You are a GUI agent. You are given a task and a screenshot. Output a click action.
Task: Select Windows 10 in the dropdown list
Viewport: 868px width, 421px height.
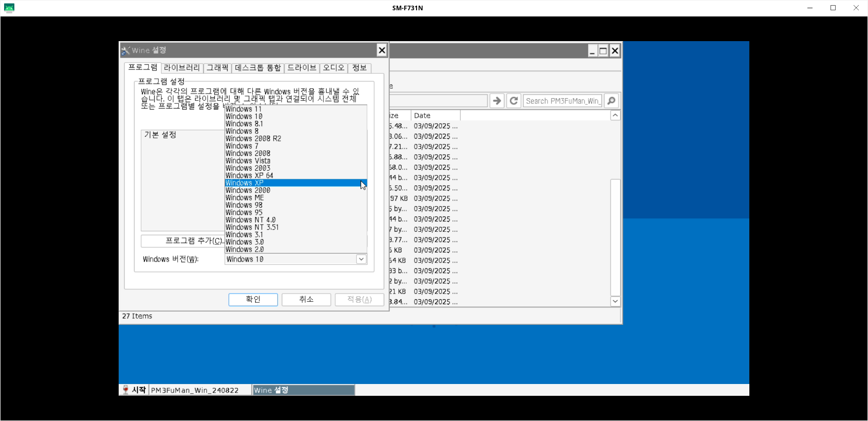click(296, 117)
